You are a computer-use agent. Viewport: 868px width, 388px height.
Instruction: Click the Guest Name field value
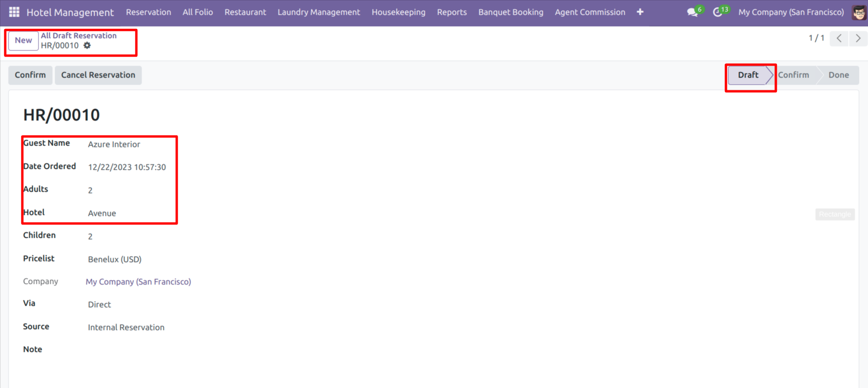point(114,145)
